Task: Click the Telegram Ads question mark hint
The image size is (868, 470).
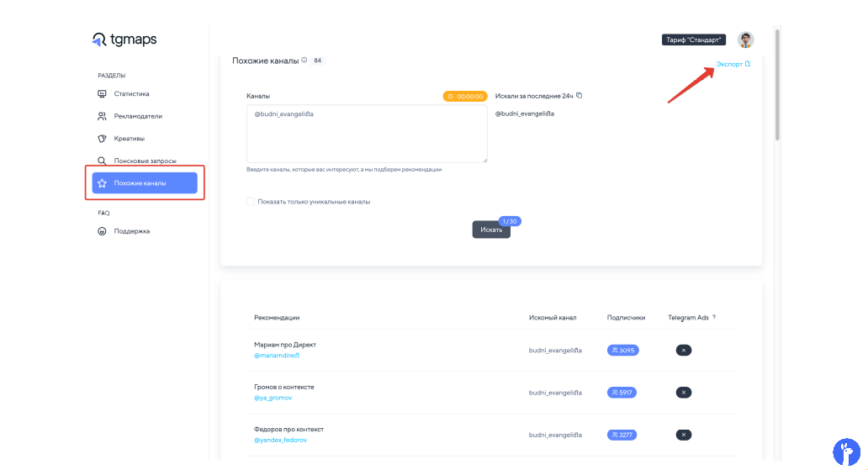Action: tap(714, 317)
